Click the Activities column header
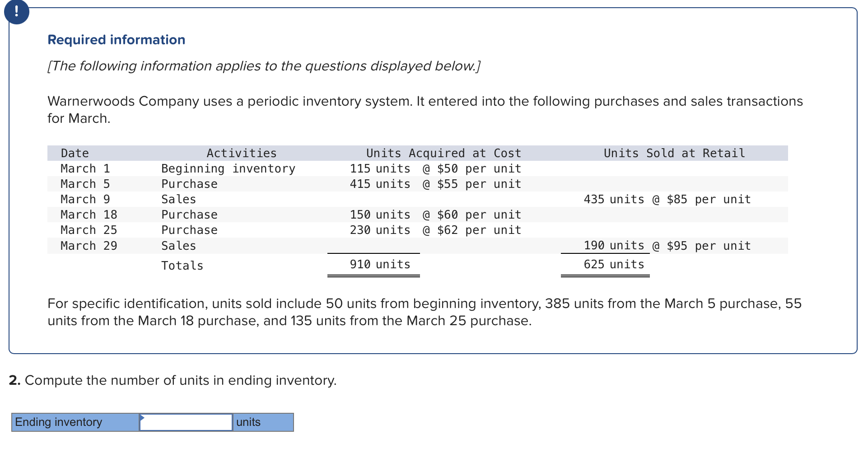Image resolution: width=868 pixels, height=453 pixels. pos(241,153)
